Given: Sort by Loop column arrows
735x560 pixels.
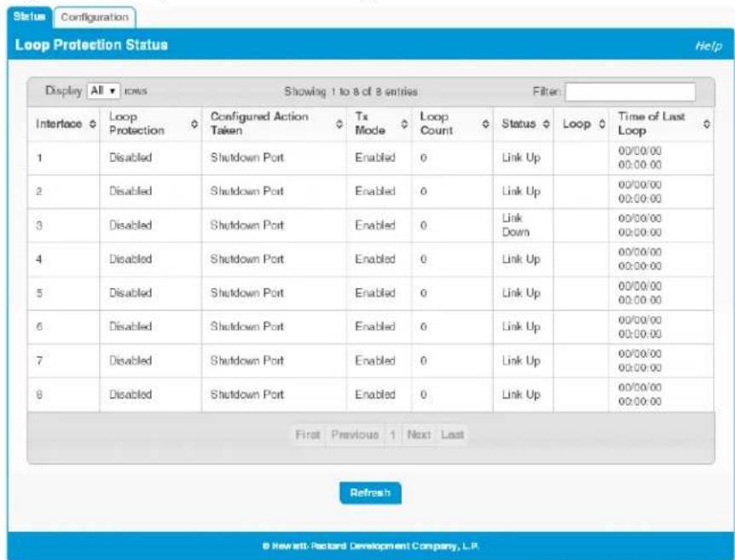Looking at the screenshot, I should [x=602, y=124].
